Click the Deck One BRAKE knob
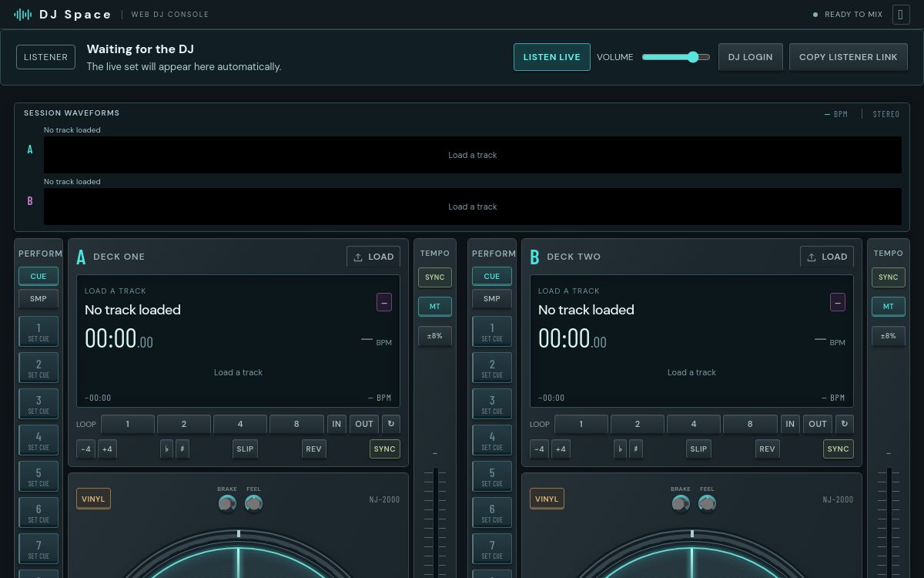The width and height of the screenshot is (924, 578). (x=227, y=503)
